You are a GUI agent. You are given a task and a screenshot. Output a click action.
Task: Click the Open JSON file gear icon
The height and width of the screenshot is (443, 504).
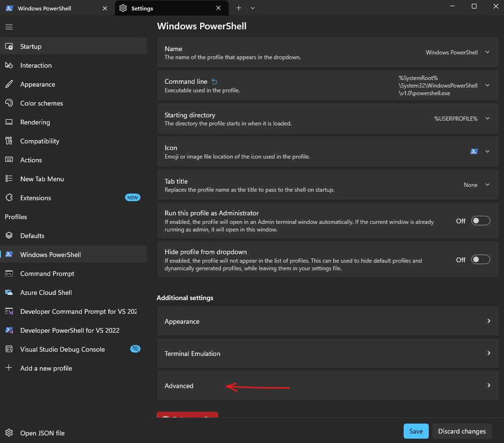click(9, 433)
